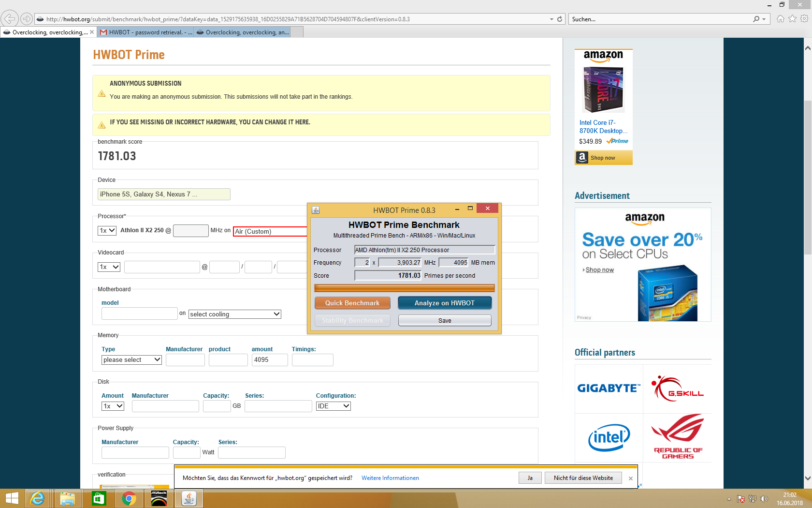812x508 pixels.
Task: Launch Google Chrome from taskbar
Action: pos(129,498)
